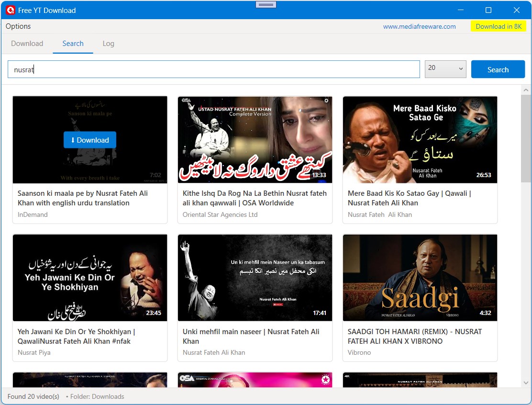Select the Search tab
Viewport: 532px width, 405px height.
click(x=73, y=43)
